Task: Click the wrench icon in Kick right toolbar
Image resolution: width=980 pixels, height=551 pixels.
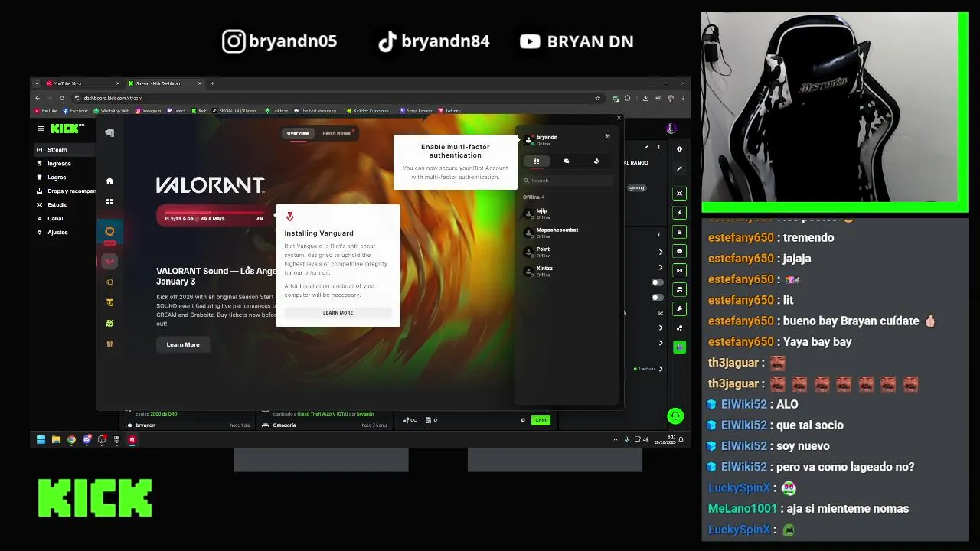Action: (x=679, y=309)
